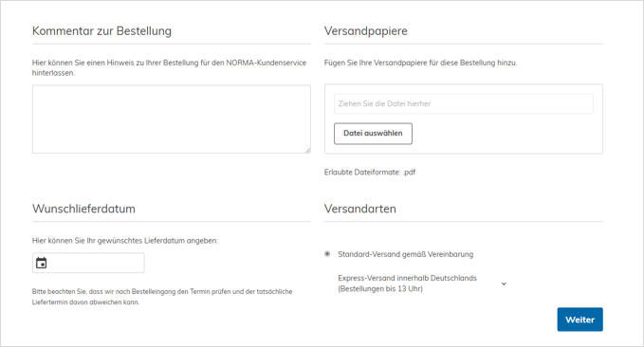Click the empty Wunschlieferdatum date field
644x347 pixels.
88,263
